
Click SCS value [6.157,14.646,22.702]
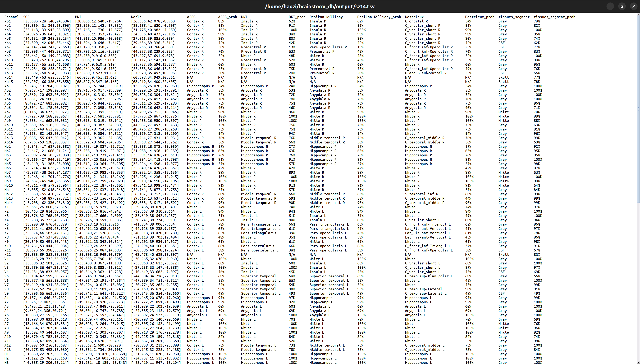[45, 298]
